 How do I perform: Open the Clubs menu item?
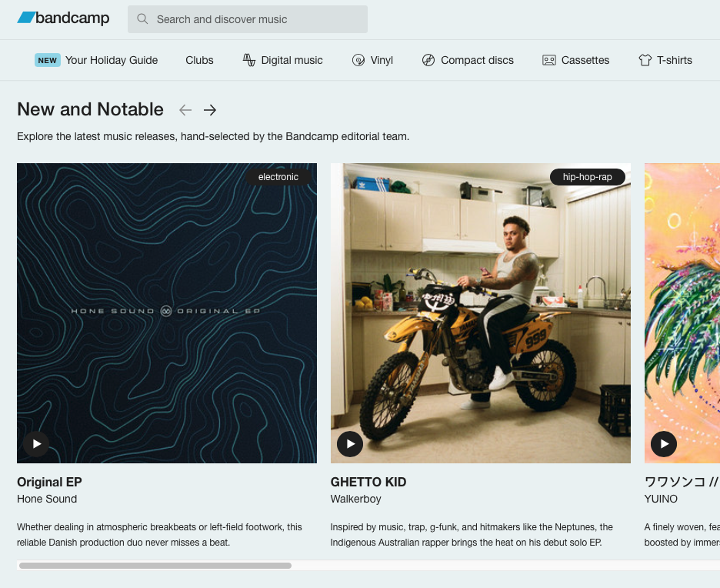tap(199, 60)
